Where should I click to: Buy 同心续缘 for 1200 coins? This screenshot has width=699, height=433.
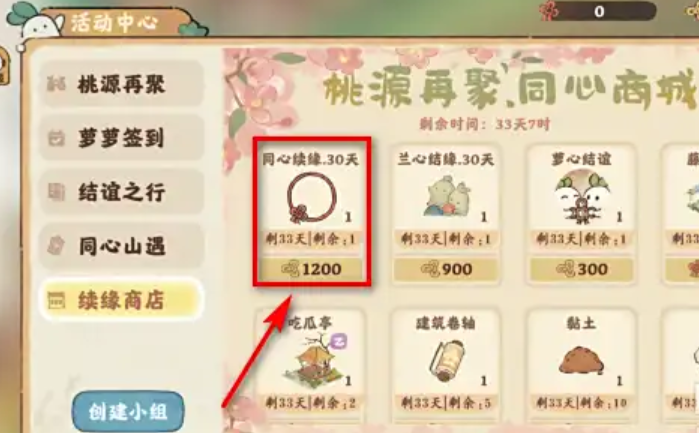tap(312, 269)
